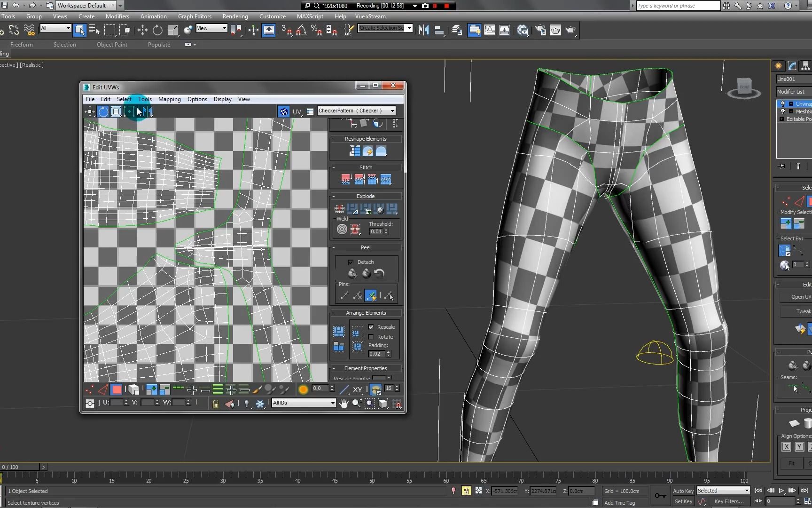Open the Graph Editors menu in the main menu bar
The image size is (812, 508).
(x=195, y=16)
